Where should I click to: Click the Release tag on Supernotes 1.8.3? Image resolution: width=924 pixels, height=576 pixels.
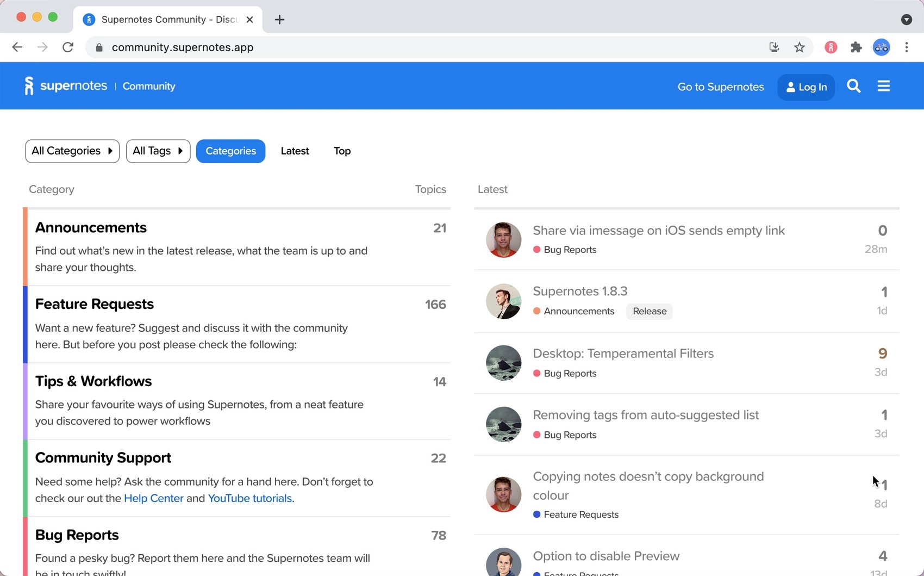[650, 311]
